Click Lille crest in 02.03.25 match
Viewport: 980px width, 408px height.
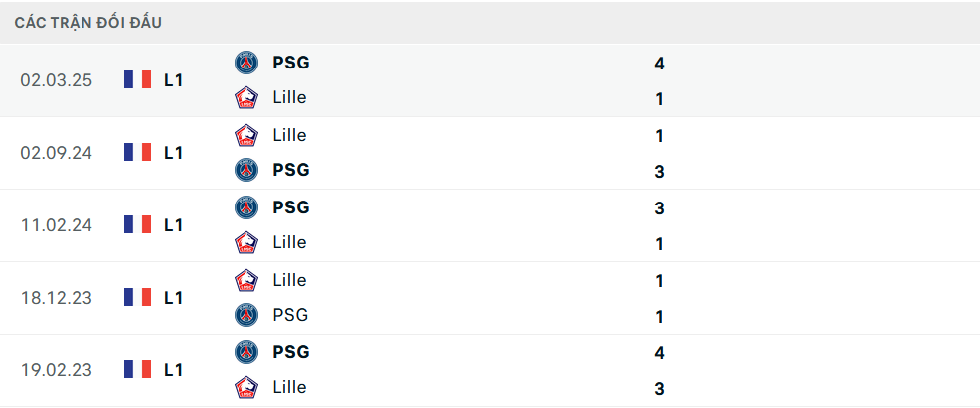245,98
